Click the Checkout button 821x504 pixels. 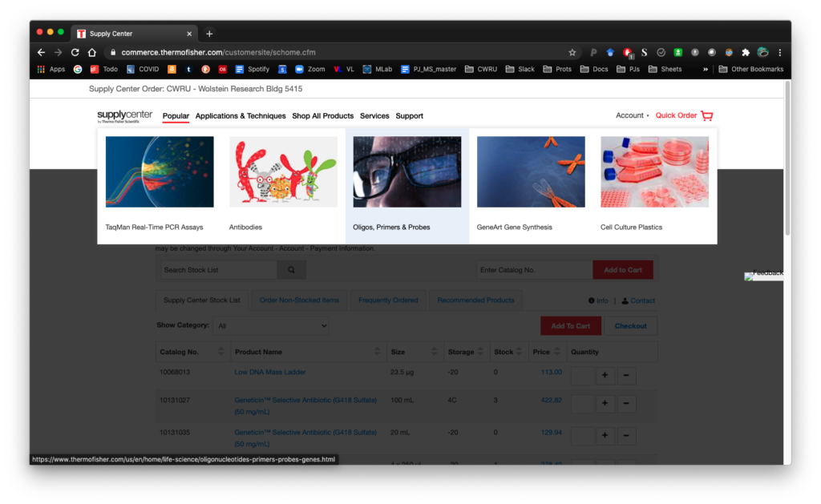click(630, 325)
